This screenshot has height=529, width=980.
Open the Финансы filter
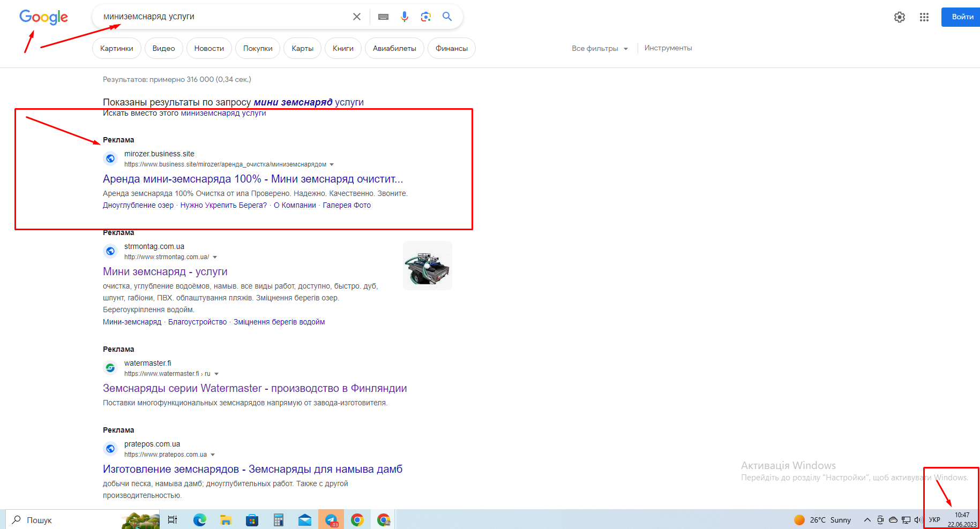click(x=452, y=48)
